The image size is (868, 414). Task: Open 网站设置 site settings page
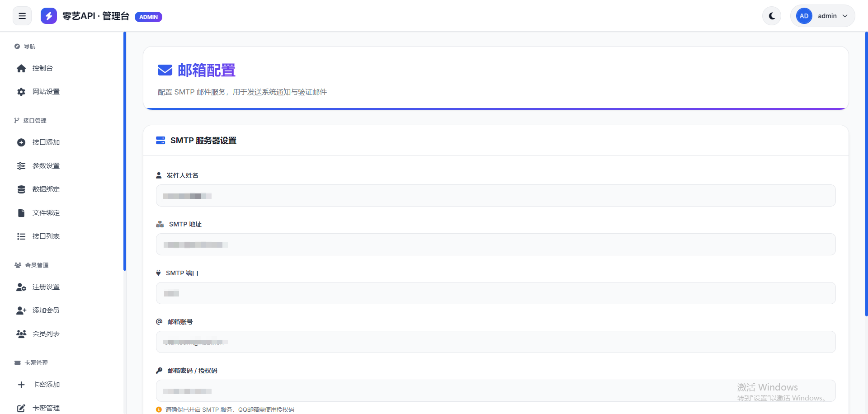46,92
